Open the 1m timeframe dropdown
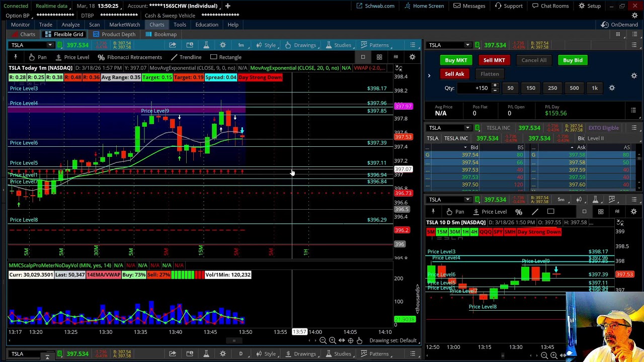The height and width of the screenshot is (362, 644). pyautogui.click(x=241, y=45)
